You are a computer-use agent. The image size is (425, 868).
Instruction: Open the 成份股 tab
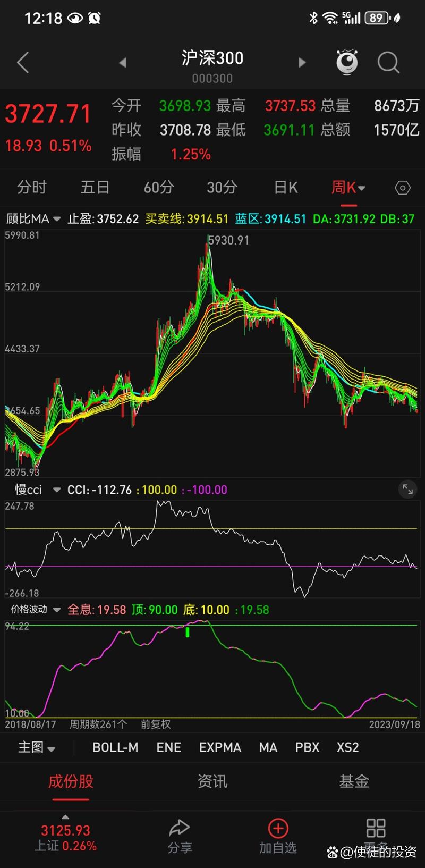tap(71, 781)
